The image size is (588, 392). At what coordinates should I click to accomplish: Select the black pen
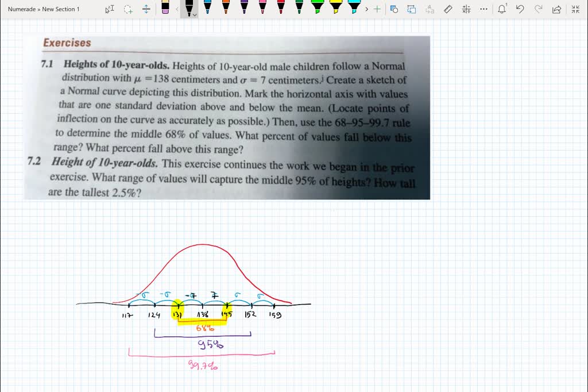coord(189,8)
